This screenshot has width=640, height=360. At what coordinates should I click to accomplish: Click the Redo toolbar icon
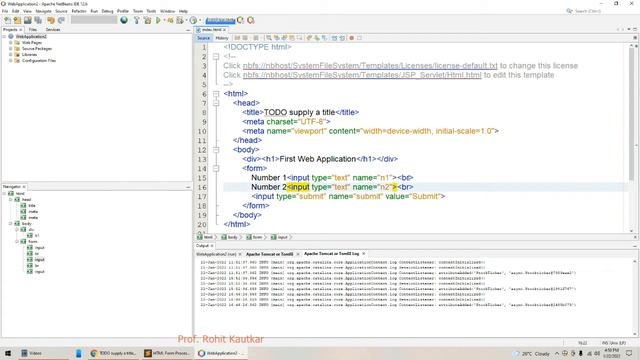coord(61,20)
